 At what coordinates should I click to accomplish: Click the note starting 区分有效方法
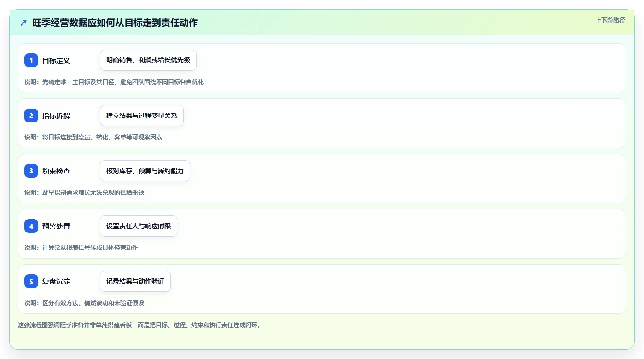84,303
